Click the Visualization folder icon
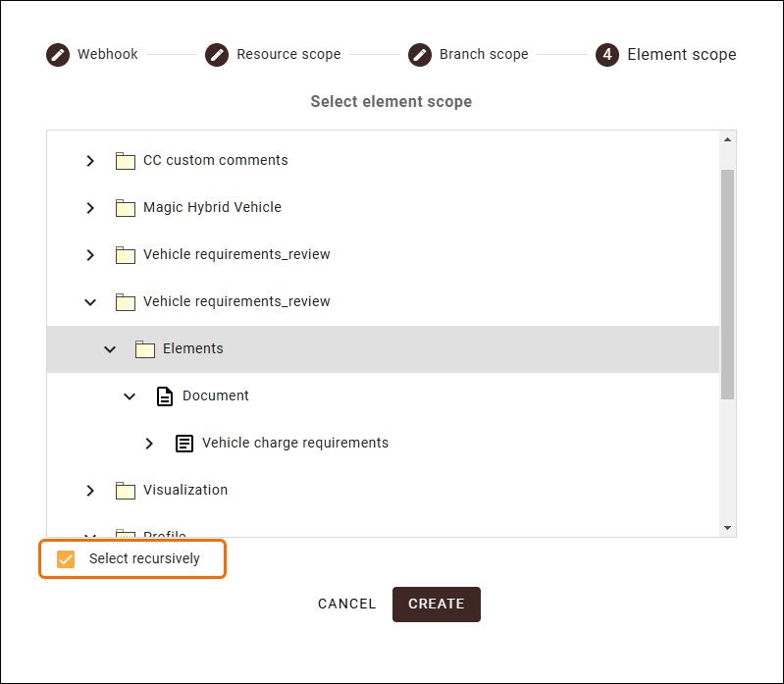Screen dimensions: 784x684 click(125, 491)
